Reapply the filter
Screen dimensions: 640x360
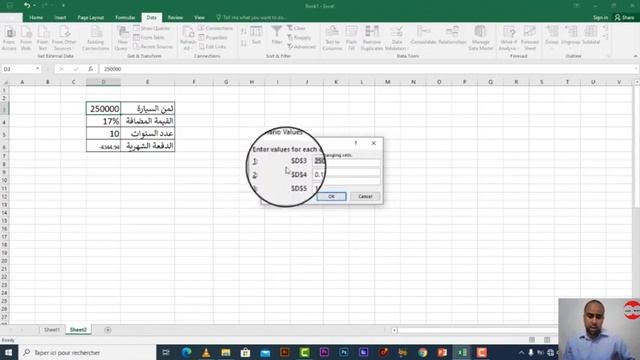299,37
